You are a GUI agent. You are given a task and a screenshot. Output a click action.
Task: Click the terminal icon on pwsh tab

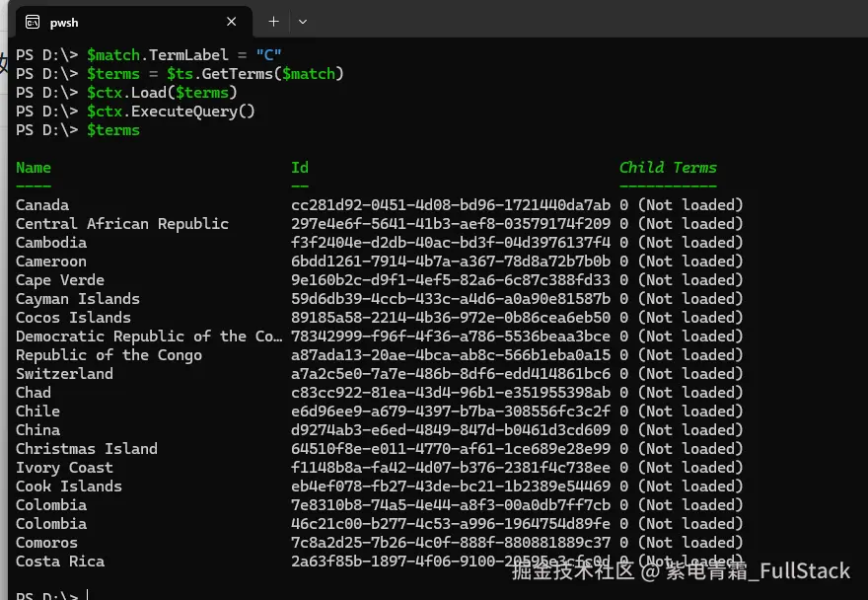tap(33, 22)
